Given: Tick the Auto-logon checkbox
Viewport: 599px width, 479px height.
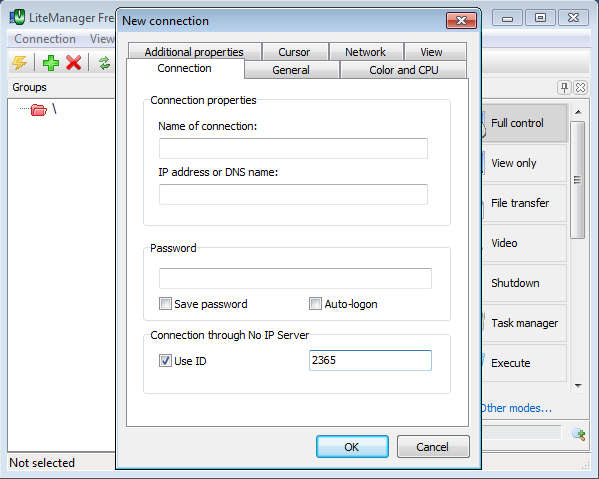Looking at the screenshot, I should [315, 304].
